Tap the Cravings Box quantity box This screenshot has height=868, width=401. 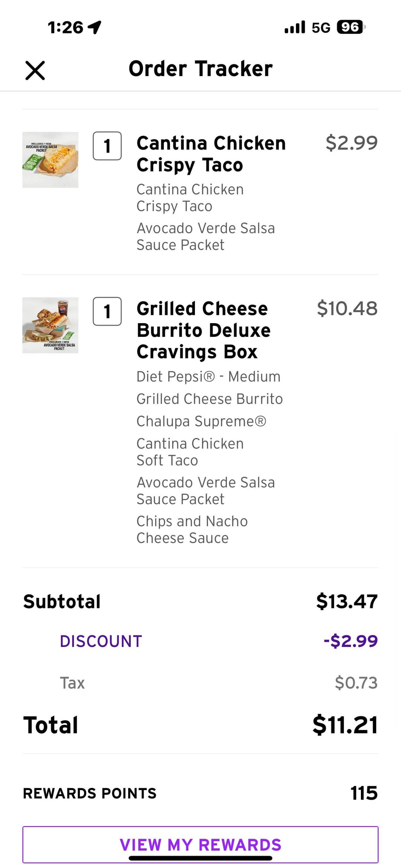107,311
